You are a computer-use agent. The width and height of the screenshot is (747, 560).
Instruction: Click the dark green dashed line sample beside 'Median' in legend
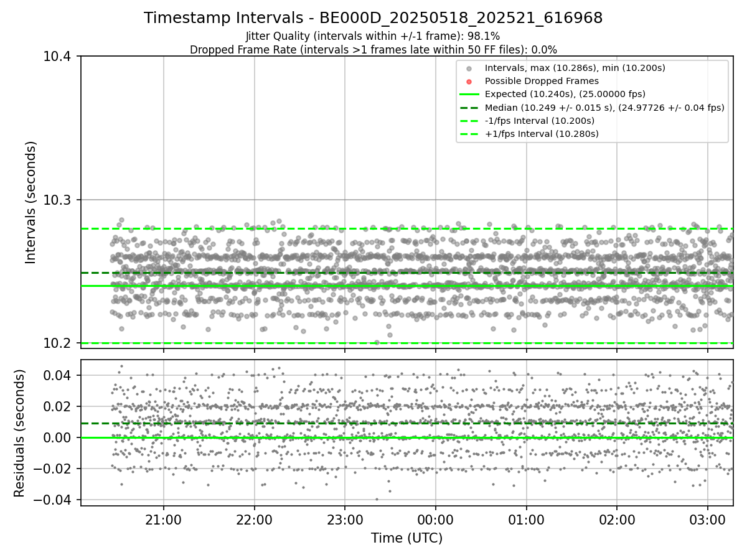[469, 108]
